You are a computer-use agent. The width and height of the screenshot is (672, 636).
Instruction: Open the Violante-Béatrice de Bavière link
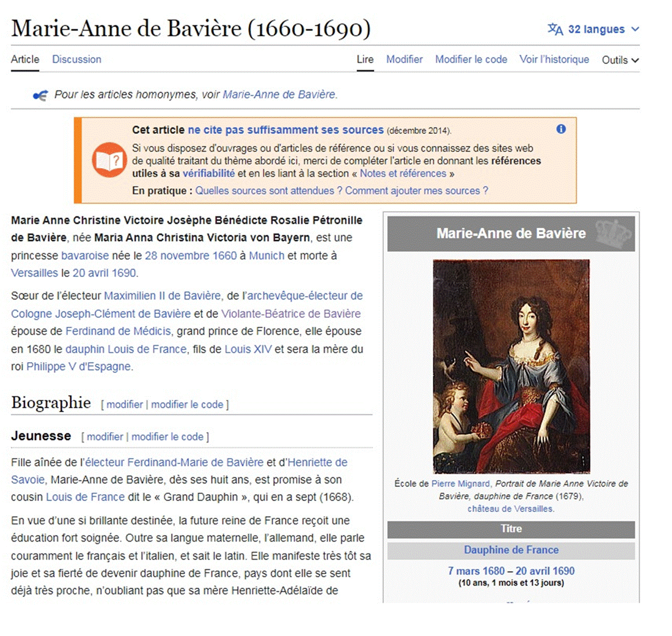pos(291,314)
